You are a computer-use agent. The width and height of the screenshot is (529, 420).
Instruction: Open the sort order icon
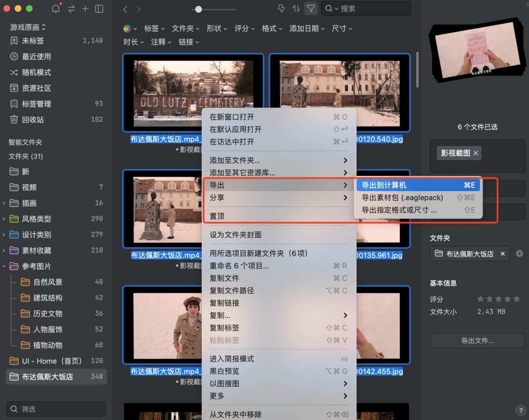click(x=296, y=8)
